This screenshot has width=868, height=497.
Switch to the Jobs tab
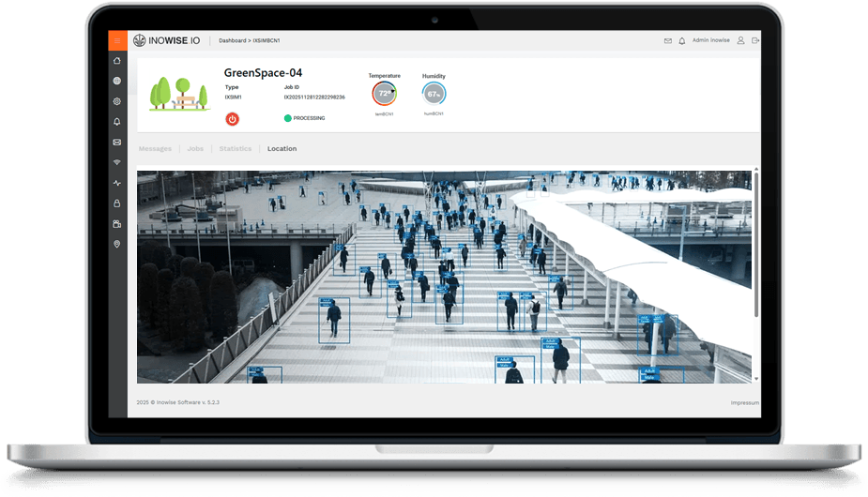(x=195, y=149)
